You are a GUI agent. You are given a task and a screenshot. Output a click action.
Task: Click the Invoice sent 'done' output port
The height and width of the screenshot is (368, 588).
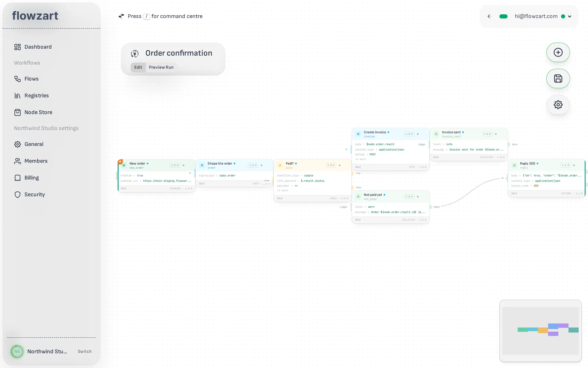[509, 144]
